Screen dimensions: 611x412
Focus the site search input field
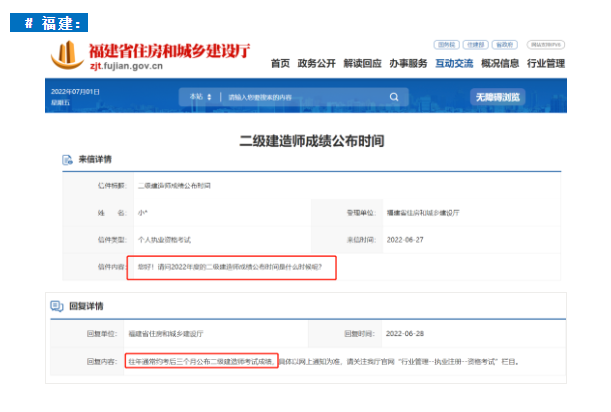pyautogui.click(x=306, y=97)
